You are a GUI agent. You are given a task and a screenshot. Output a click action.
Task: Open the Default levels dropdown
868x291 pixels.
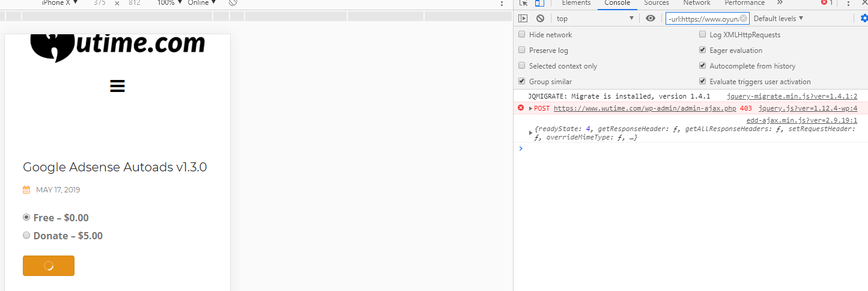click(x=778, y=19)
